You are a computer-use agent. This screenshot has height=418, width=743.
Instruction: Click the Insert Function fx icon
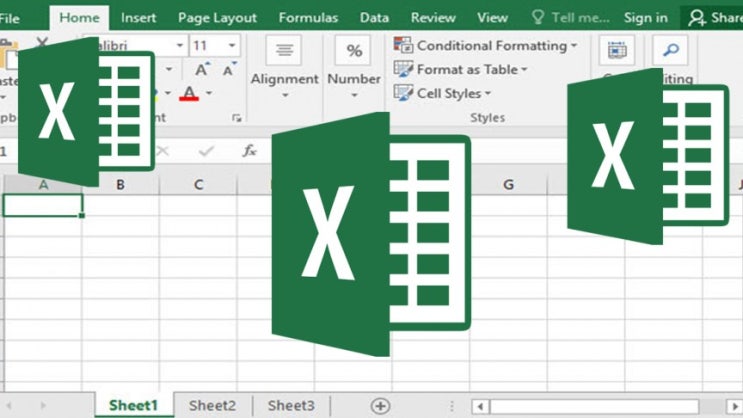point(249,151)
